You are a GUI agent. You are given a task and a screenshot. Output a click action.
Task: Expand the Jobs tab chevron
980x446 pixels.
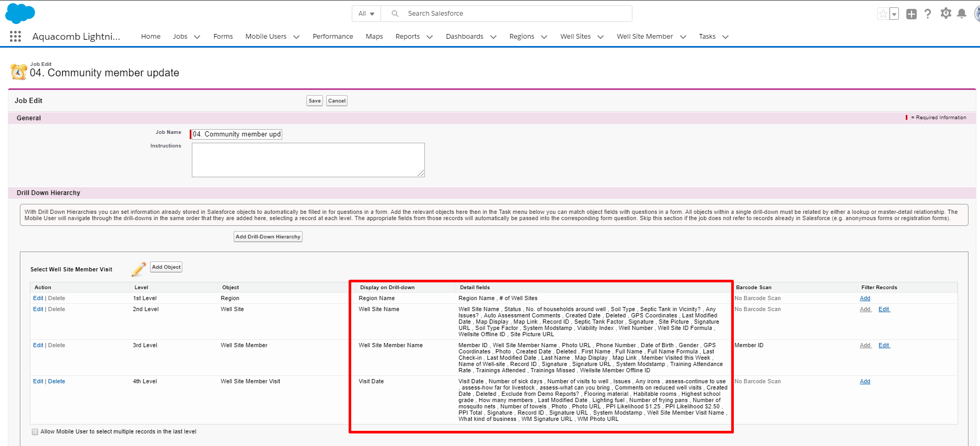(197, 37)
